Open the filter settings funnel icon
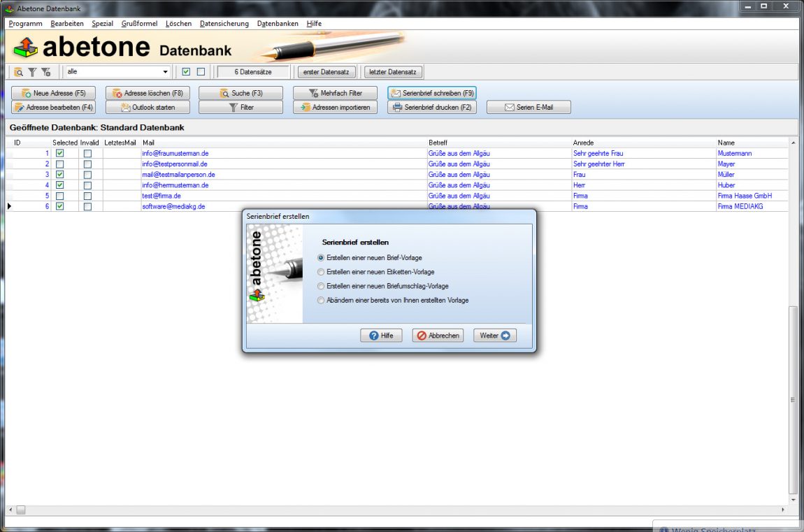The width and height of the screenshot is (804, 532). [x=45, y=71]
